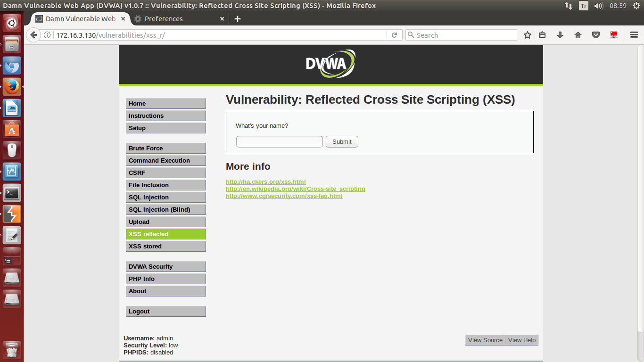Viewport: 644px width, 362px height.
Task: Open PHP Info page
Action: tap(166, 279)
